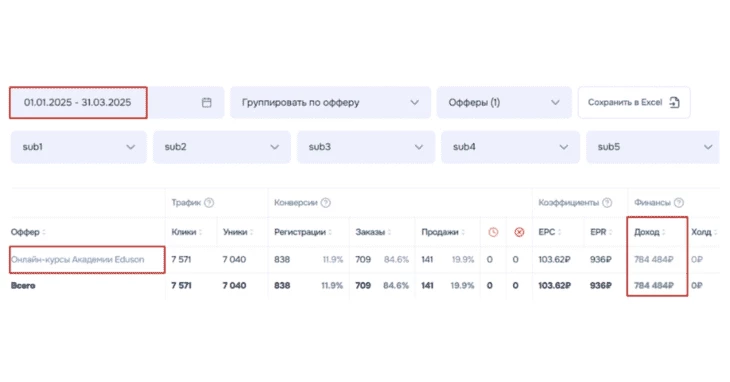Expand the sub5 filter dropdown
730x382 pixels.
(653, 147)
